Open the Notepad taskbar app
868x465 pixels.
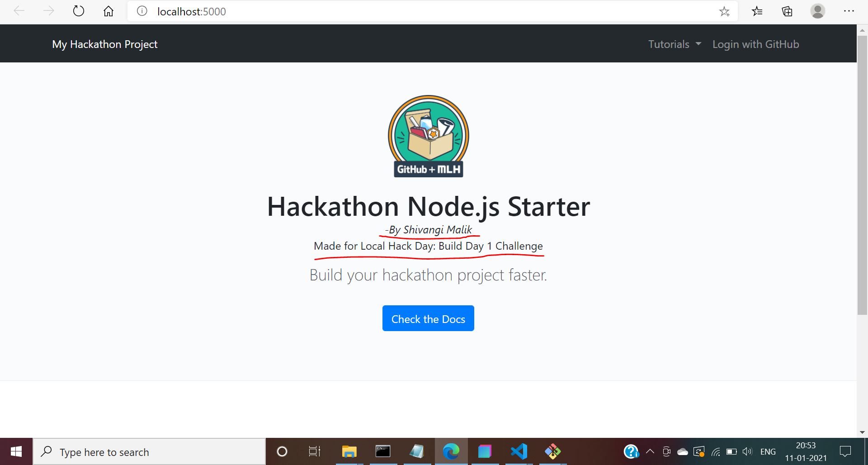pyautogui.click(x=417, y=451)
